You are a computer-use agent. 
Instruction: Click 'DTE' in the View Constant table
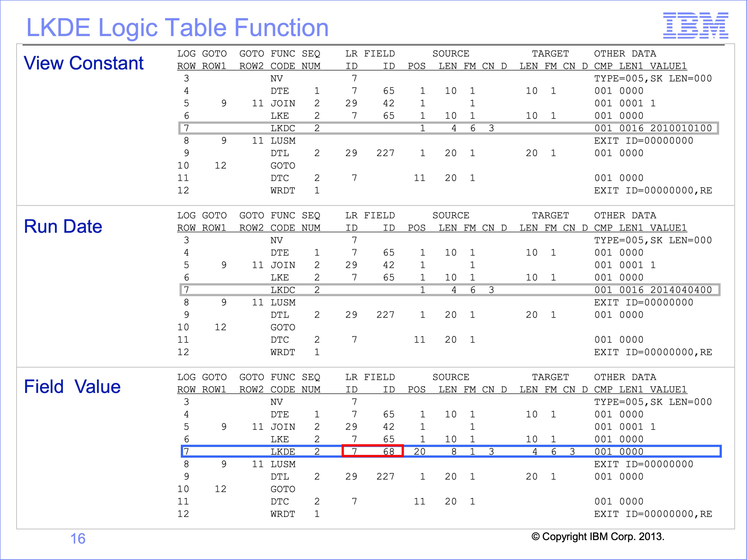coord(280,91)
